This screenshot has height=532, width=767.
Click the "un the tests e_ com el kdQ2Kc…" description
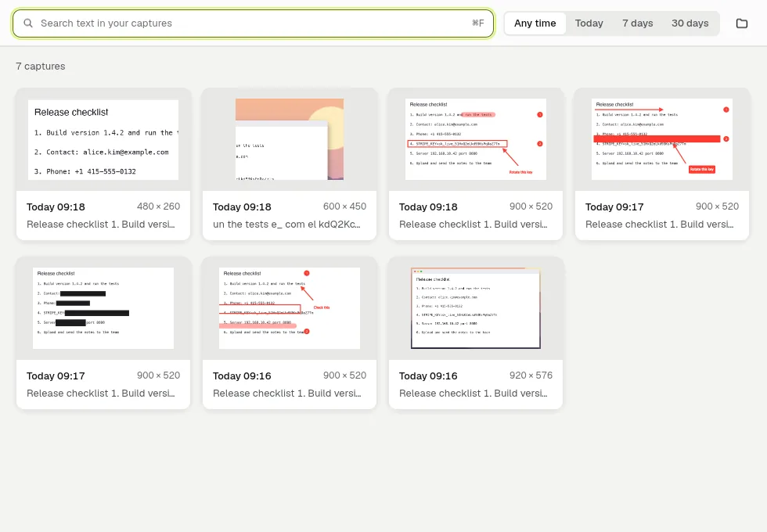click(x=286, y=224)
